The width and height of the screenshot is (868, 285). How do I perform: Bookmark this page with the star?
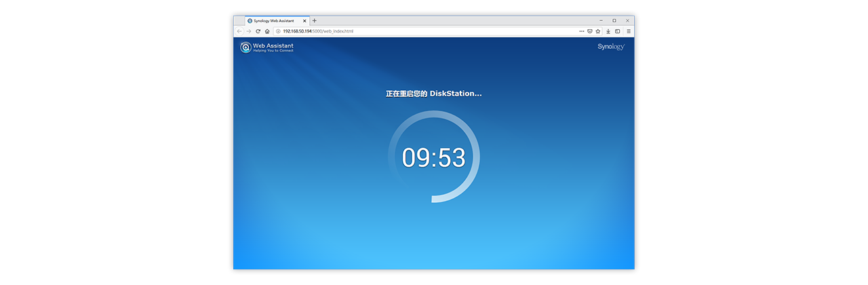tap(598, 31)
